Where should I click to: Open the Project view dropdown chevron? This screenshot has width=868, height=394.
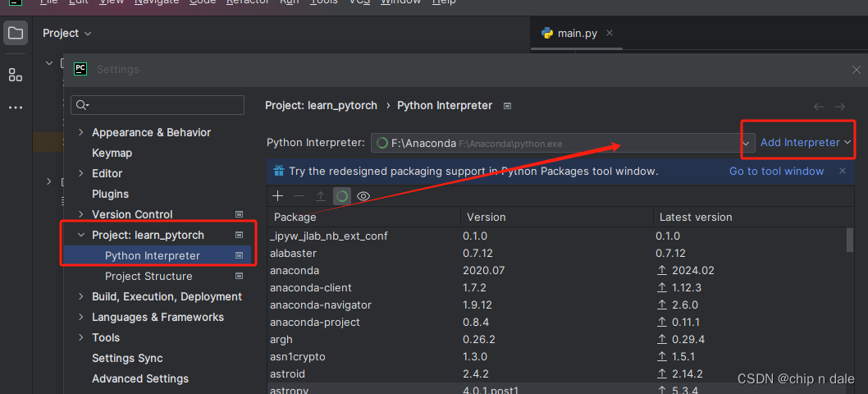tap(88, 34)
